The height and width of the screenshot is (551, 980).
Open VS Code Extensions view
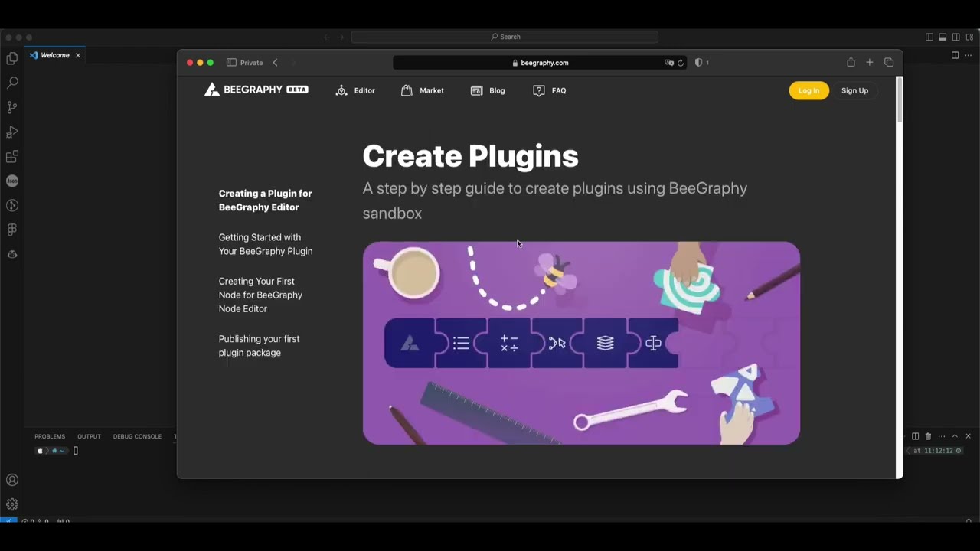(x=12, y=156)
